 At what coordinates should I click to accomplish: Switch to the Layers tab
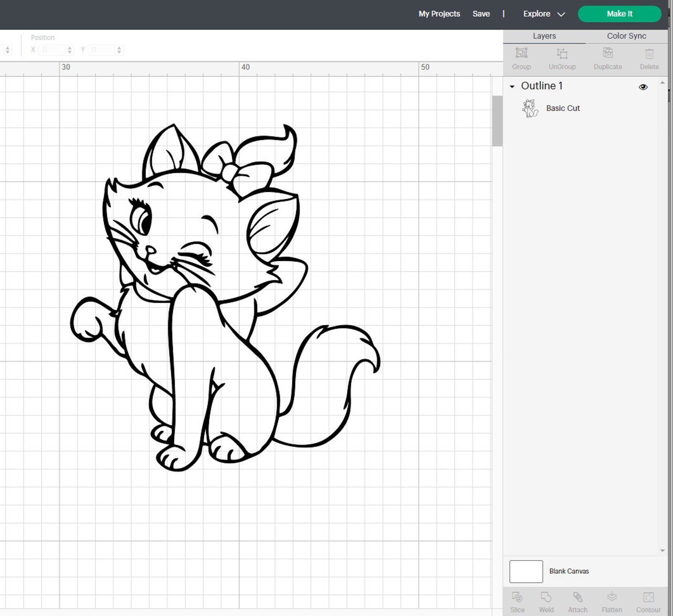544,36
